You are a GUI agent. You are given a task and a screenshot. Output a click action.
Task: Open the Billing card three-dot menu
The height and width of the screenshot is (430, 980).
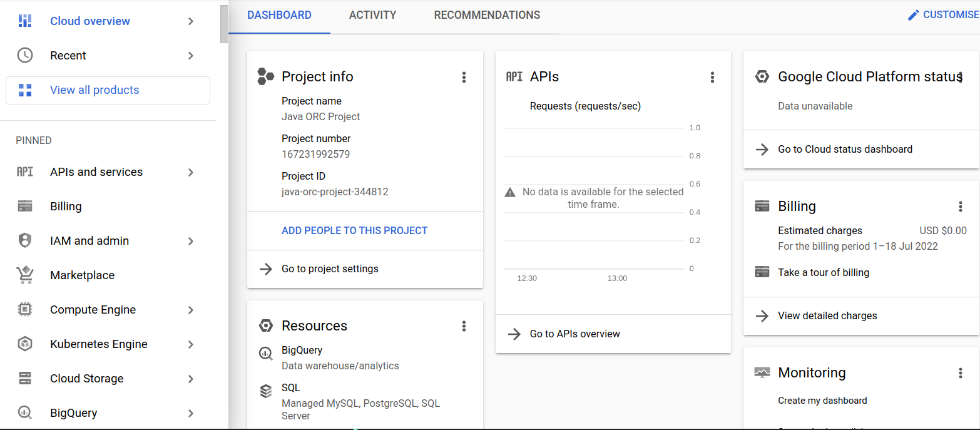point(961,206)
